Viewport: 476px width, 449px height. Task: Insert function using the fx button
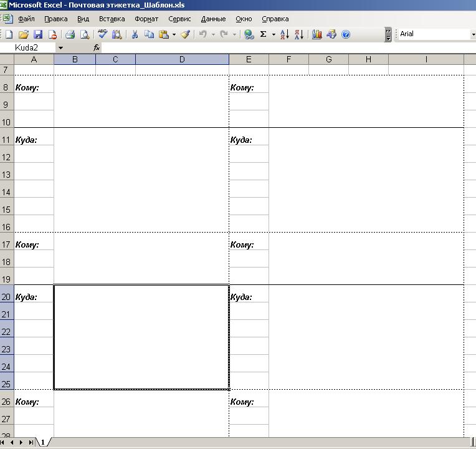point(97,47)
